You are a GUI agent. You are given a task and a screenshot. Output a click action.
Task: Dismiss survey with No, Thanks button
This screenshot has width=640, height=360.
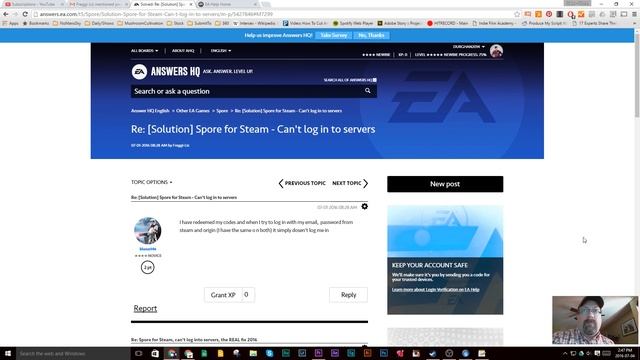click(x=371, y=36)
